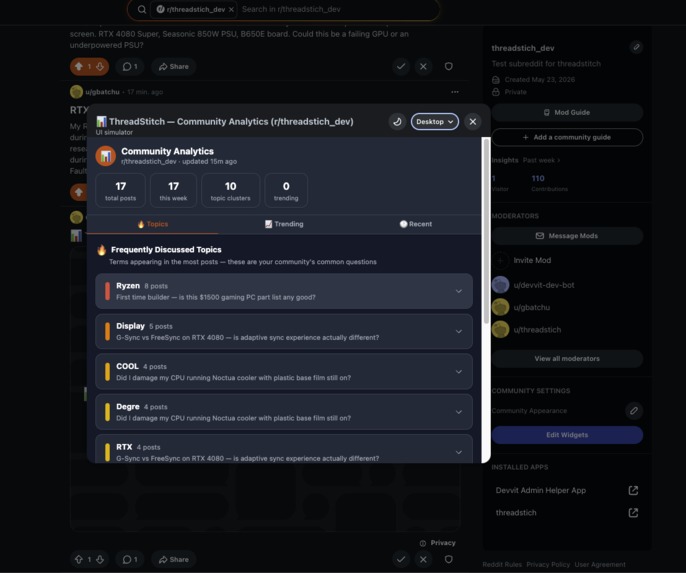The height and width of the screenshot is (573, 686).
Task: Open u/gbatchu author profile link
Action: 102,92
